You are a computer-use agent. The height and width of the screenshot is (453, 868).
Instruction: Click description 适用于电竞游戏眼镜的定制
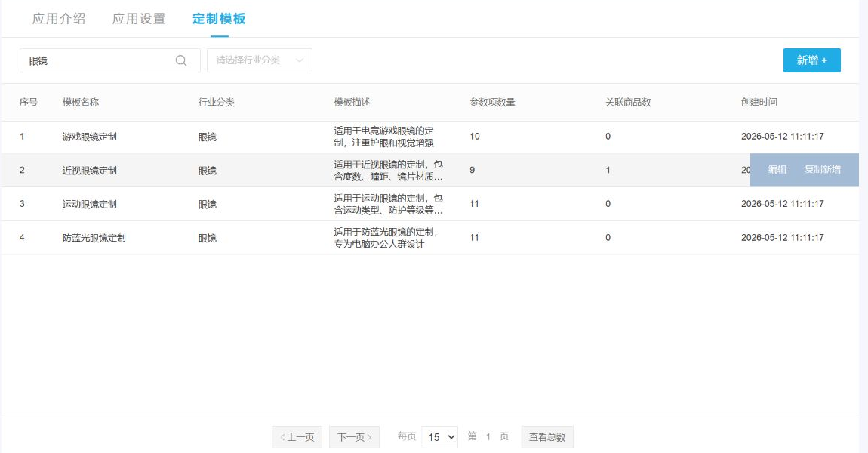[383, 137]
